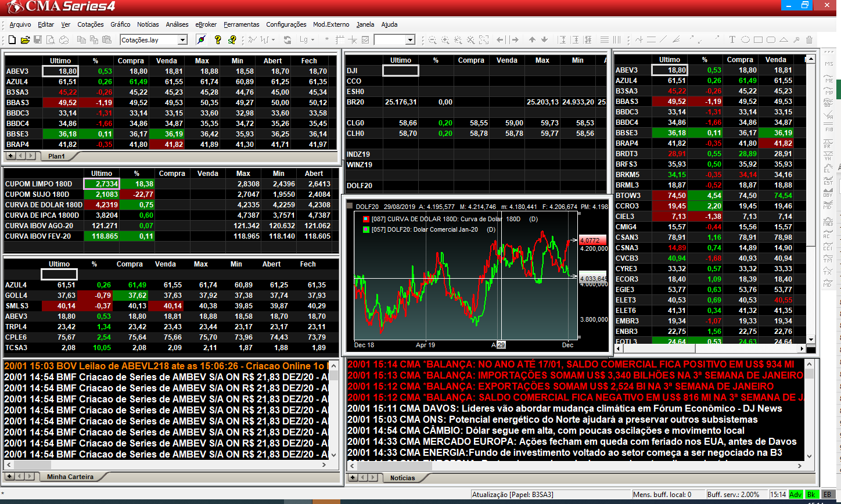
Task: Open the eBroker menu
Action: (206, 24)
